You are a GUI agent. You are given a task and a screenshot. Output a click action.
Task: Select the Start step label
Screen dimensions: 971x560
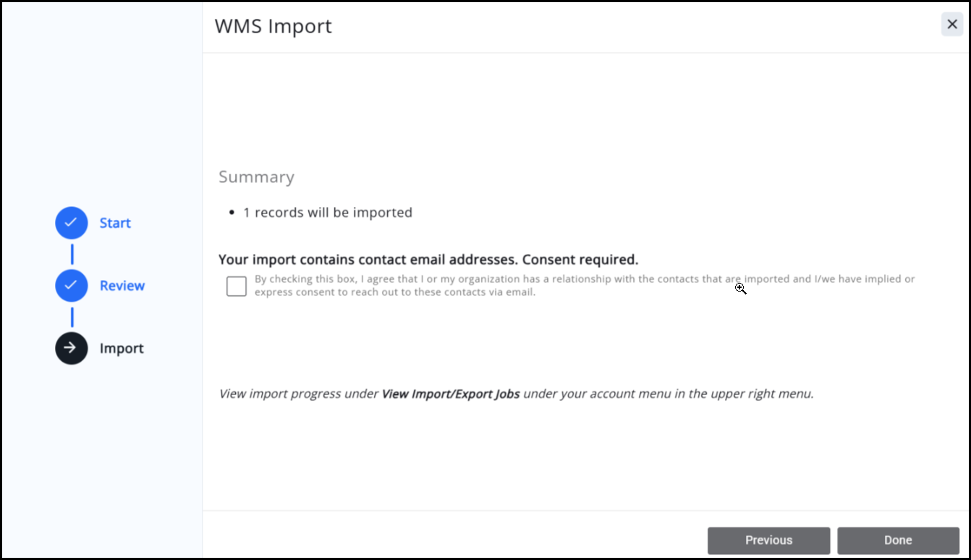click(x=115, y=223)
